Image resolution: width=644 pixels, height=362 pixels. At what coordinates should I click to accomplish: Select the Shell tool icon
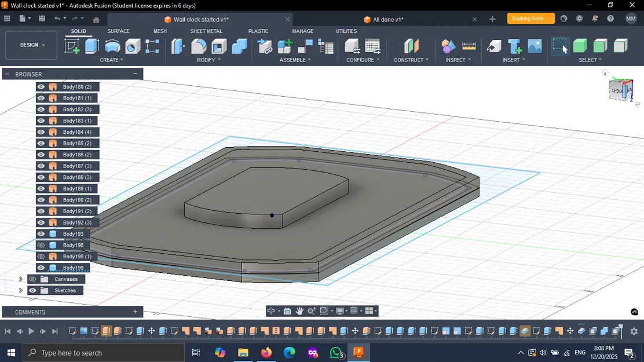[x=219, y=46]
